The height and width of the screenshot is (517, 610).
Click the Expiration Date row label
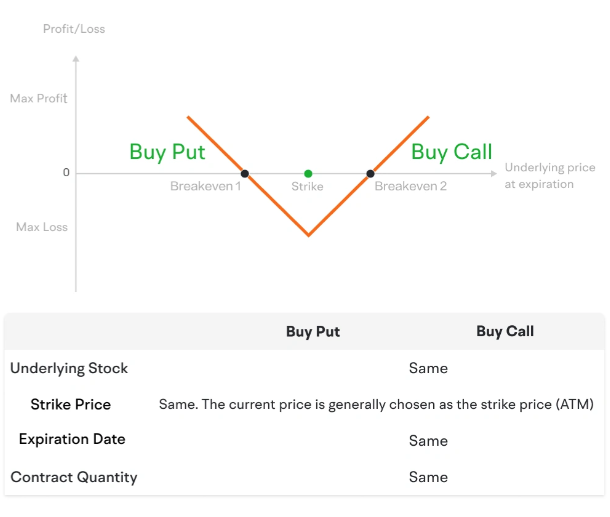72,439
